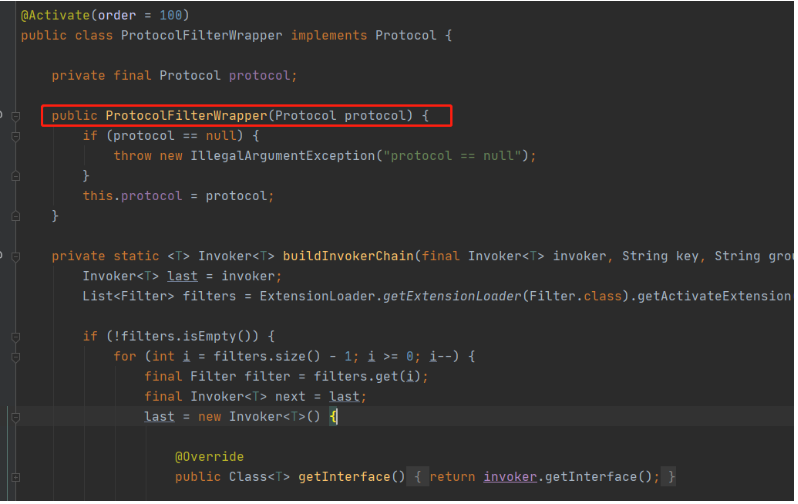
Task: Expand the folded getInterface method in gutter
Action: click(16, 478)
